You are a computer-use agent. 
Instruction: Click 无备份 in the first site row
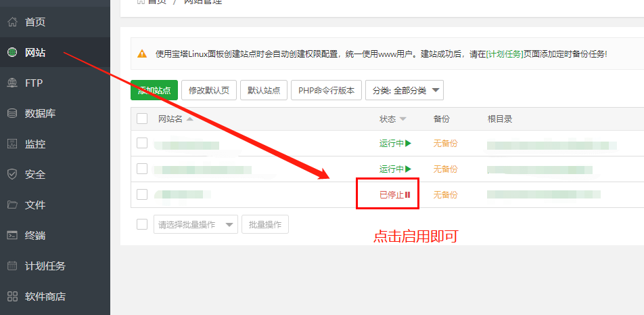(x=445, y=144)
